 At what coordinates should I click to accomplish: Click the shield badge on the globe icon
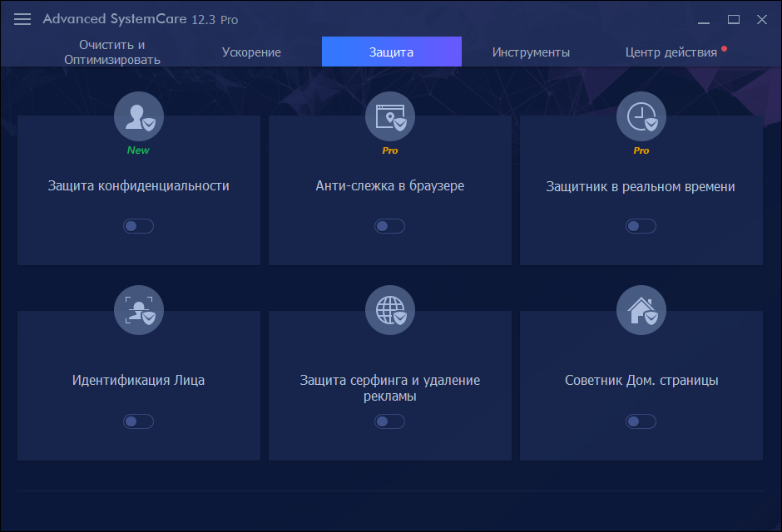pos(402,320)
